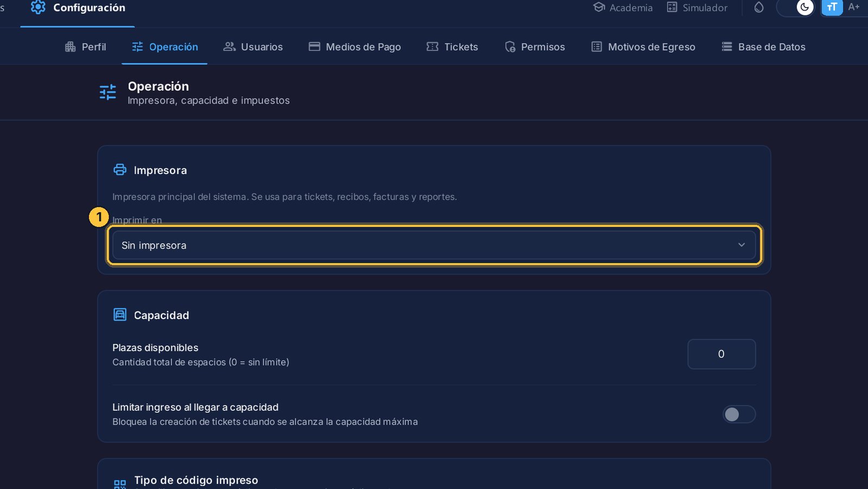Switch to Motivos de Egreso tab
This screenshot has width=868, height=489.
point(643,47)
